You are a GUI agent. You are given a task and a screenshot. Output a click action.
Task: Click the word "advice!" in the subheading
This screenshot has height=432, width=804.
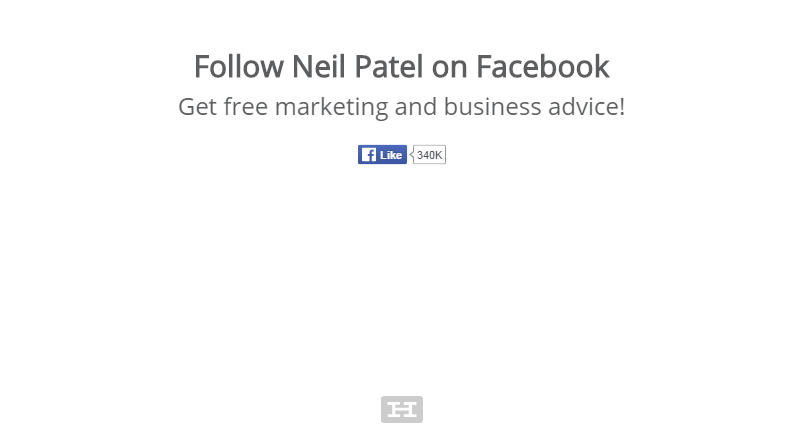click(x=587, y=107)
